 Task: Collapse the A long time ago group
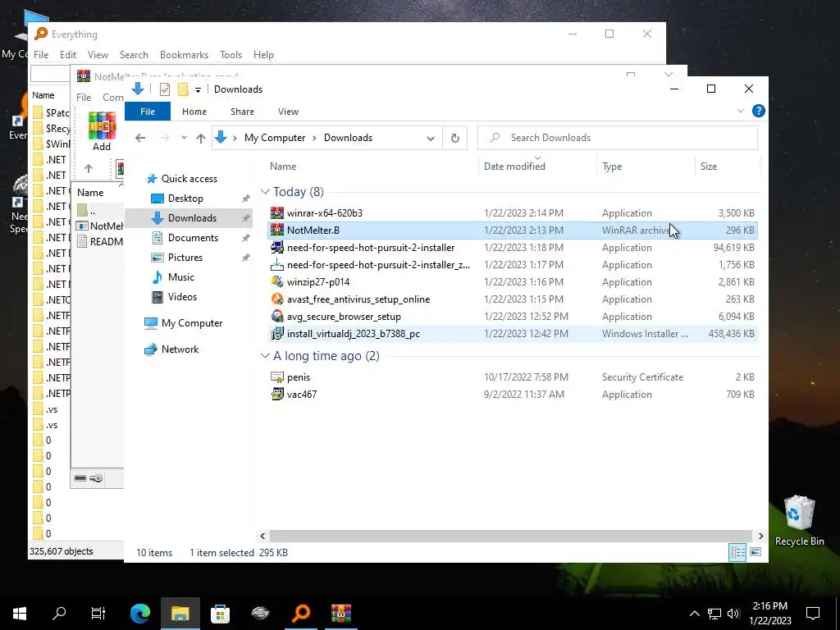pyautogui.click(x=265, y=356)
